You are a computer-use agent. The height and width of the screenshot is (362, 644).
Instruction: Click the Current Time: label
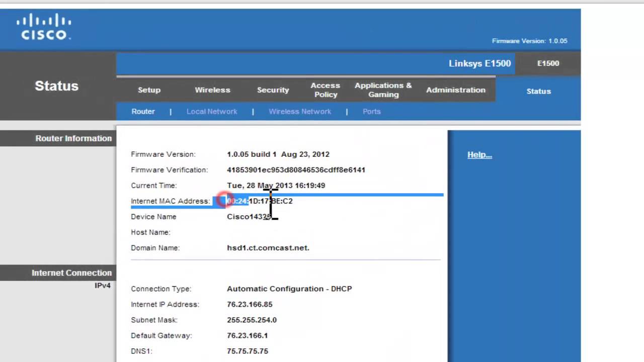pyautogui.click(x=153, y=186)
